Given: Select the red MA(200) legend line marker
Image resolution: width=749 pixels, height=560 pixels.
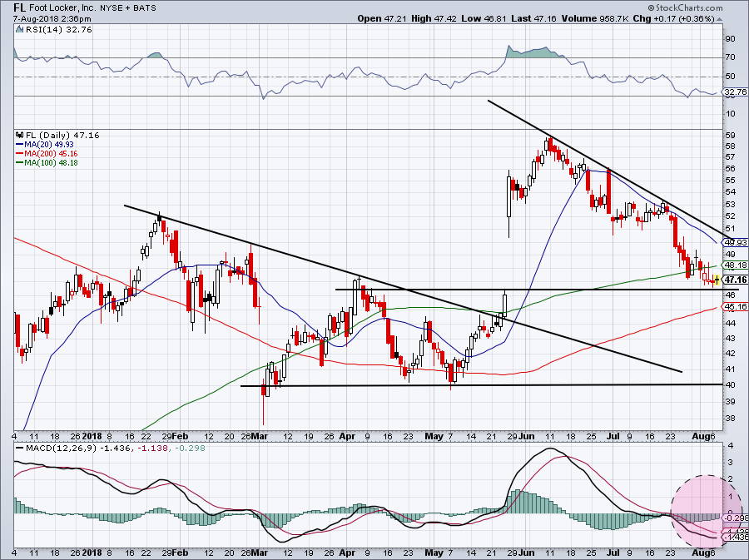Looking at the screenshot, I should point(19,154).
